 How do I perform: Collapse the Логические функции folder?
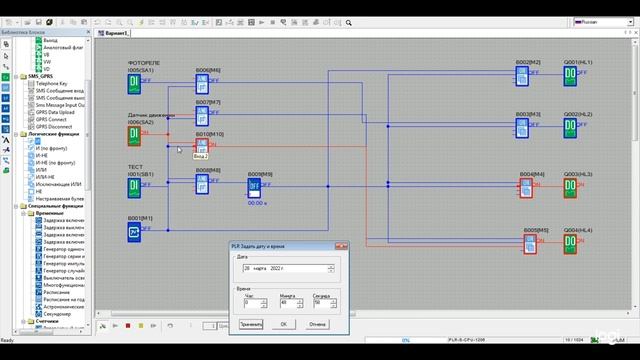coord(16,134)
